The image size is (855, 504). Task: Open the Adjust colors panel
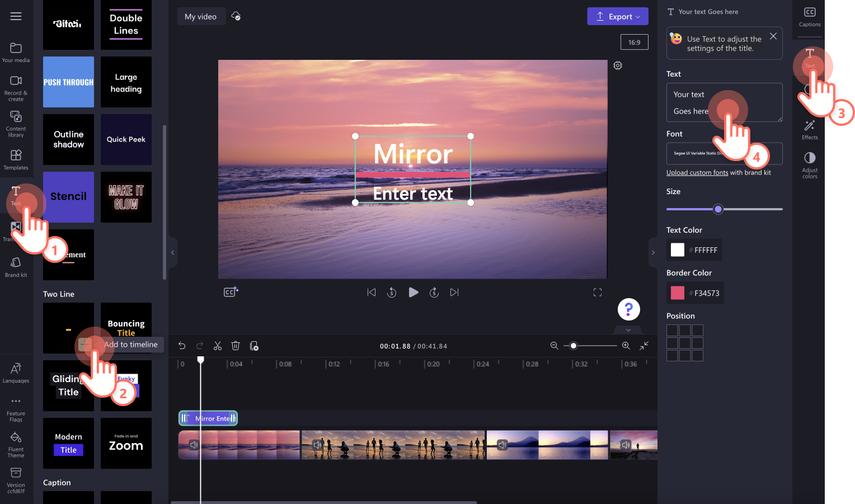pos(809,164)
